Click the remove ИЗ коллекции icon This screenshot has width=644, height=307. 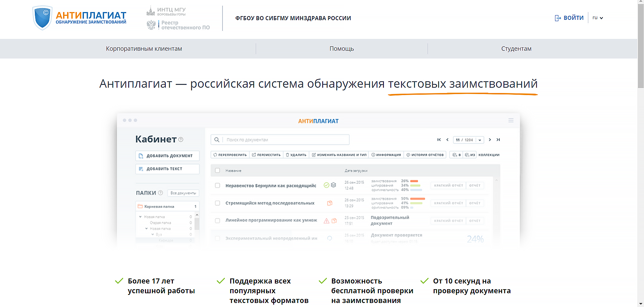(x=470, y=155)
